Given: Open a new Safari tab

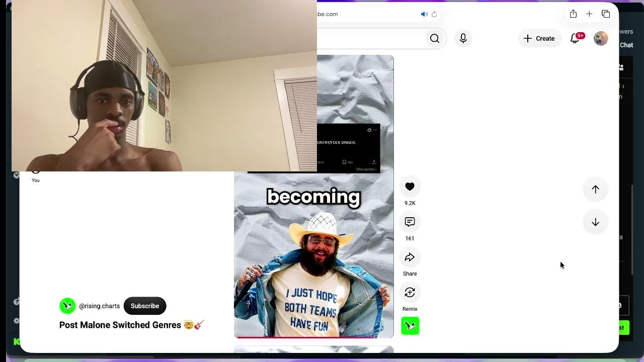Looking at the screenshot, I should click(589, 14).
